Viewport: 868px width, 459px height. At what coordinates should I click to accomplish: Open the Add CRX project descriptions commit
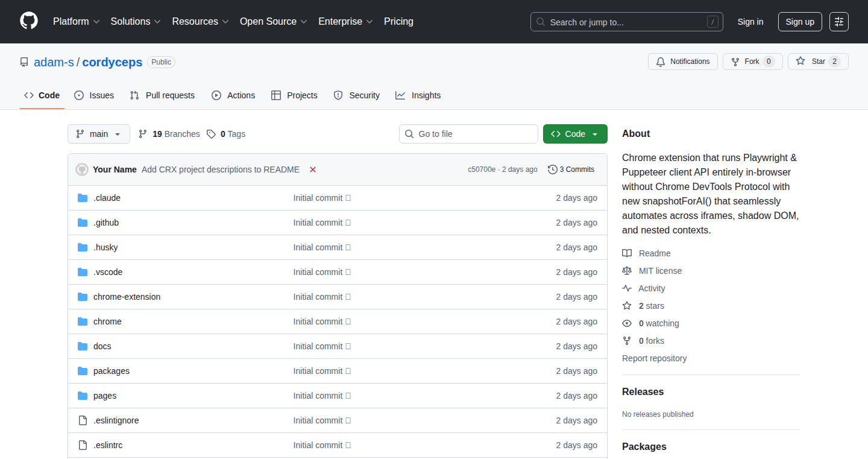(221, 169)
